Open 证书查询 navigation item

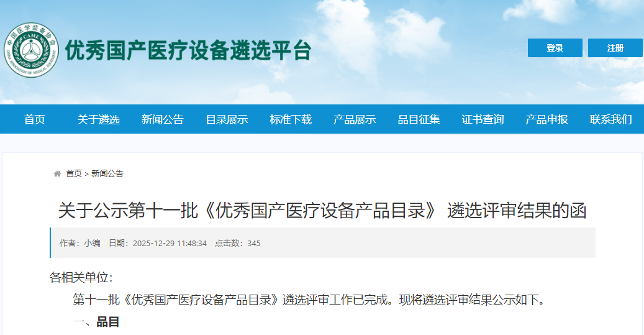483,119
